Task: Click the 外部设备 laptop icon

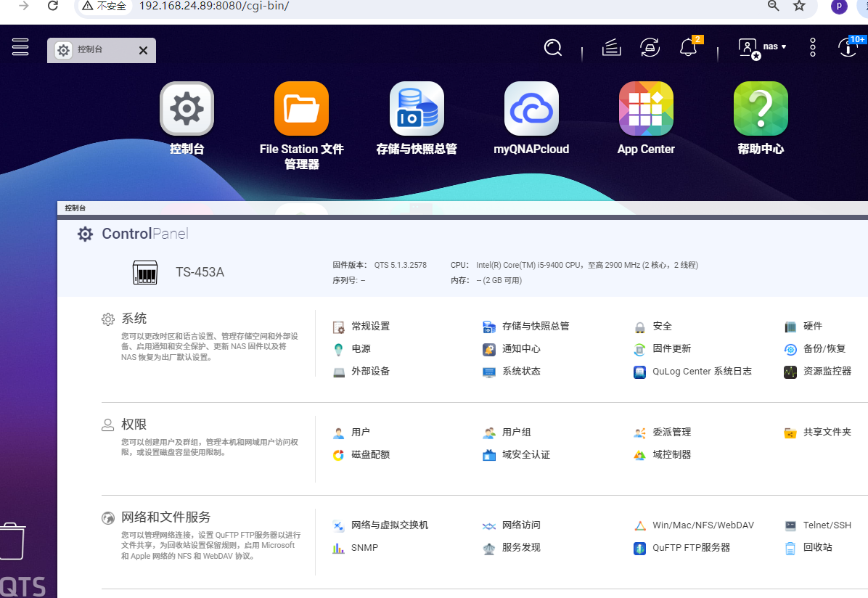Action: 339,372
